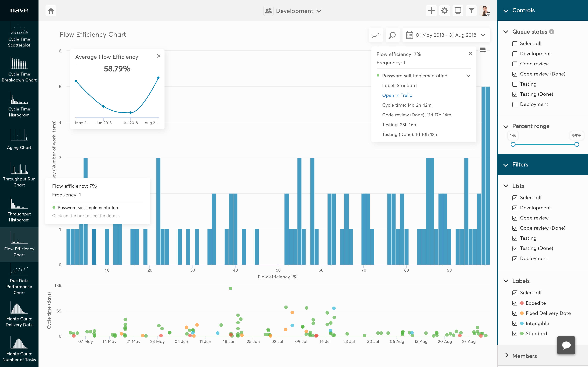Open settings gear icon
Image resolution: width=588 pixels, height=367 pixels.
point(444,11)
